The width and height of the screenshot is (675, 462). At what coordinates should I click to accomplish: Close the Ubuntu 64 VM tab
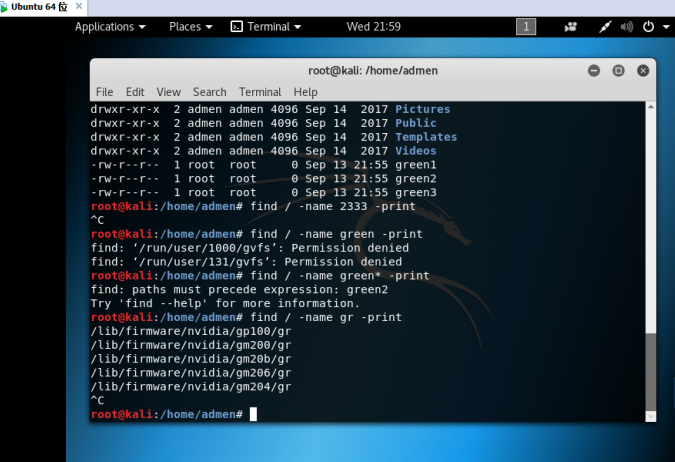click(x=79, y=6)
